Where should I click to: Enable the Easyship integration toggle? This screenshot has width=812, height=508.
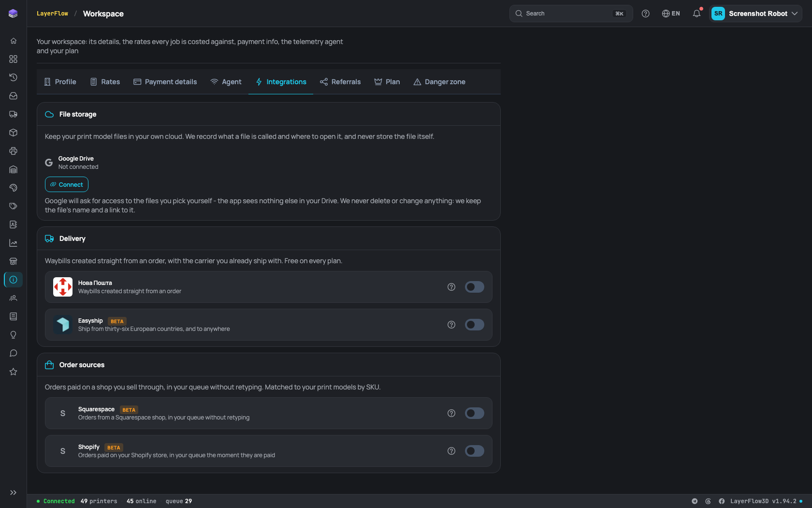474,325
